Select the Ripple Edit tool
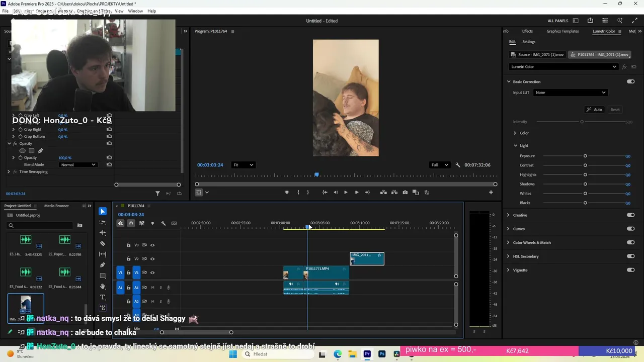The width and height of the screenshot is (644, 362). pyautogui.click(x=103, y=233)
